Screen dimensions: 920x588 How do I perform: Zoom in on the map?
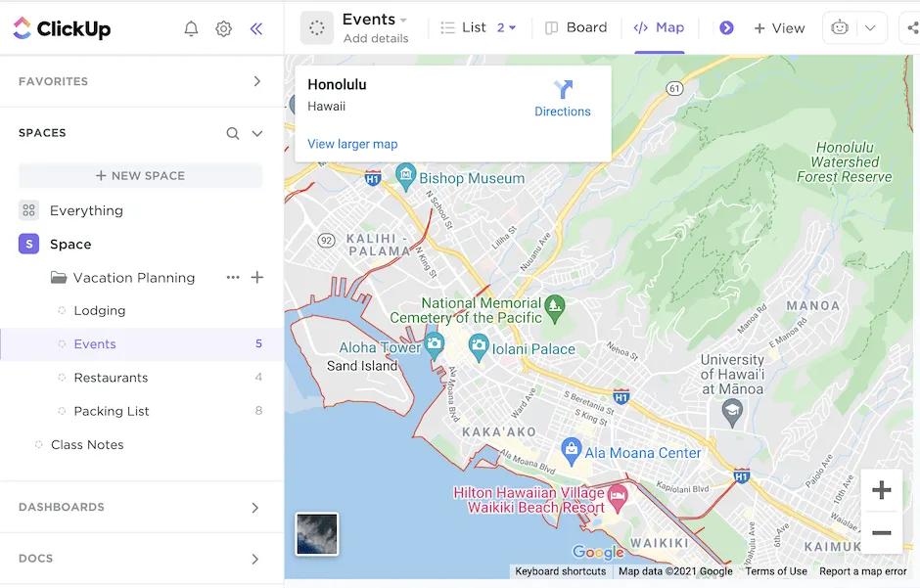click(x=881, y=489)
